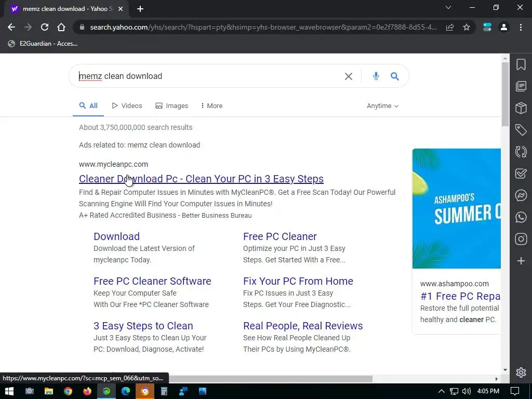Screen dimensions: 532x399
Task: Click the scroll right arrow
Action: tap(496, 379)
